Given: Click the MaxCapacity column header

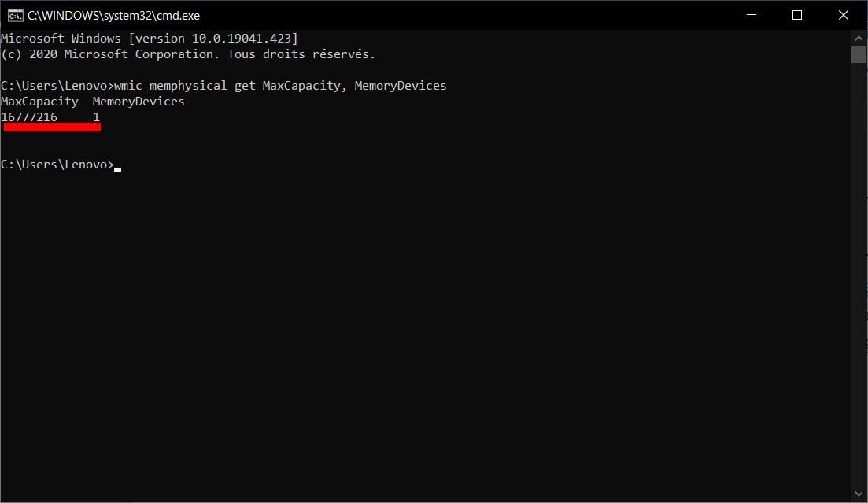Looking at the screenshot, I should [x=40, y=102].
